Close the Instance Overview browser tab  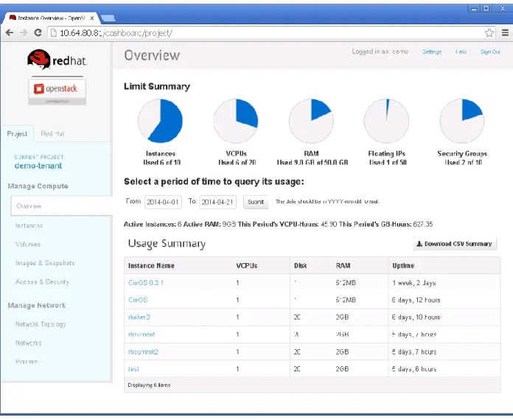click(x=92, y=18)
